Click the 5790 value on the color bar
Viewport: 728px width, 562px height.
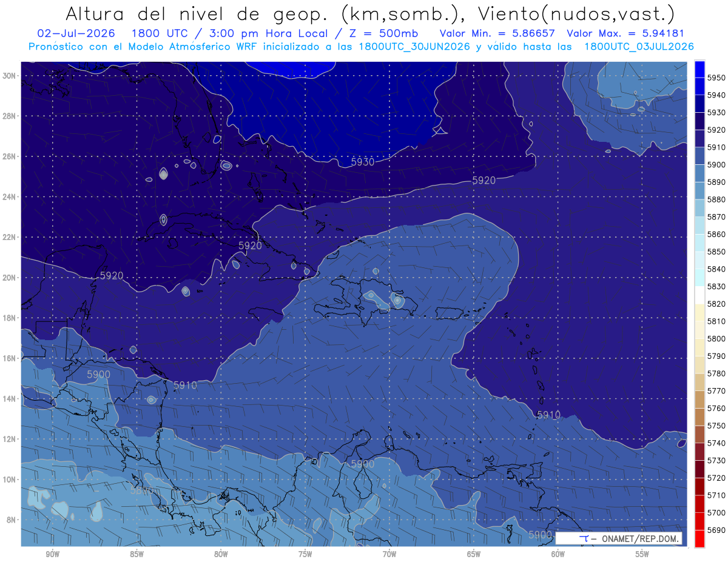pos(716,356)
